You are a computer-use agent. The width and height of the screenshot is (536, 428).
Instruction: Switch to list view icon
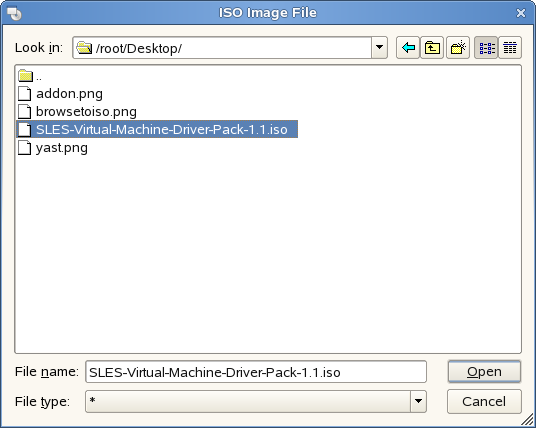coord(486,48)
